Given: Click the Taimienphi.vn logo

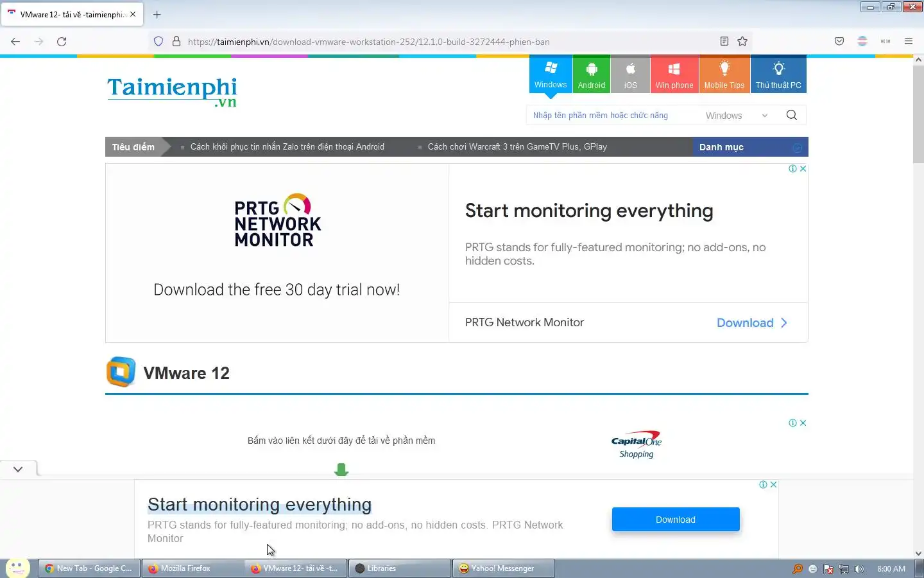Looking at the screenshot, I should click(172, 92).
